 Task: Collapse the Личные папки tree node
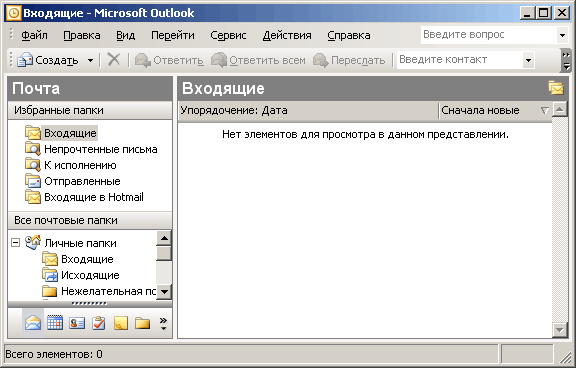click(15, 243)
